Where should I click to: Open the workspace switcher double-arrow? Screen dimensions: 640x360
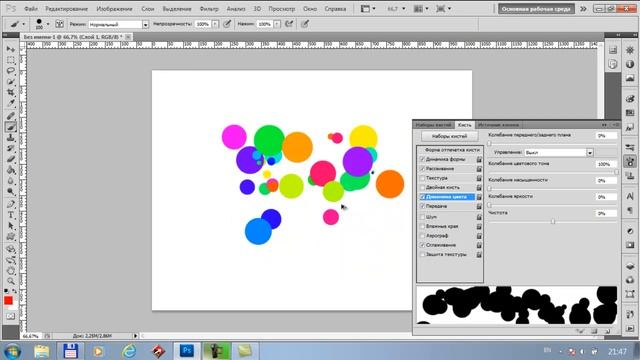click(583, 9)
